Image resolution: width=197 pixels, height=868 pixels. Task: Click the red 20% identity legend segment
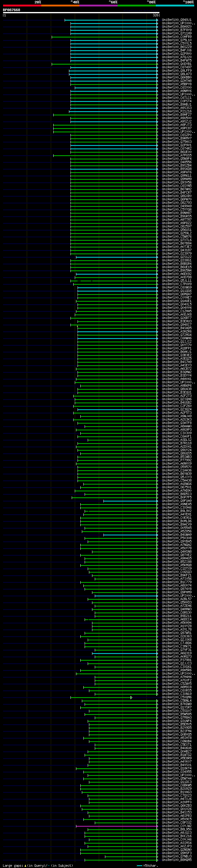tap(22, 6)
